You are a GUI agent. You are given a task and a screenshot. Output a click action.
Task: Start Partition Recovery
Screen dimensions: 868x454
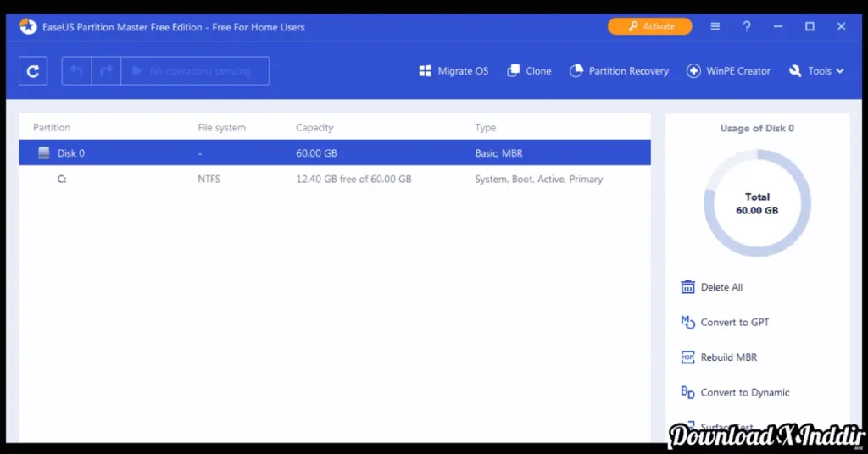619,71
